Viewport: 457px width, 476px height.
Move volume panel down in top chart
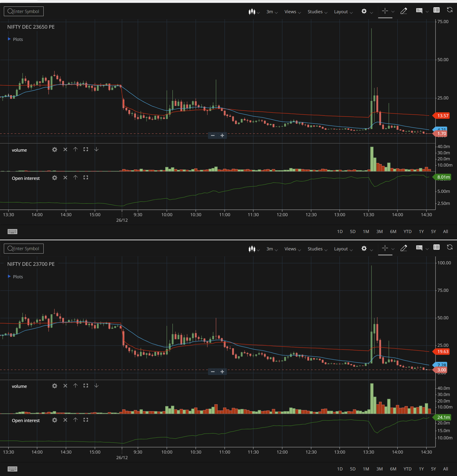[x=96, y=150]
